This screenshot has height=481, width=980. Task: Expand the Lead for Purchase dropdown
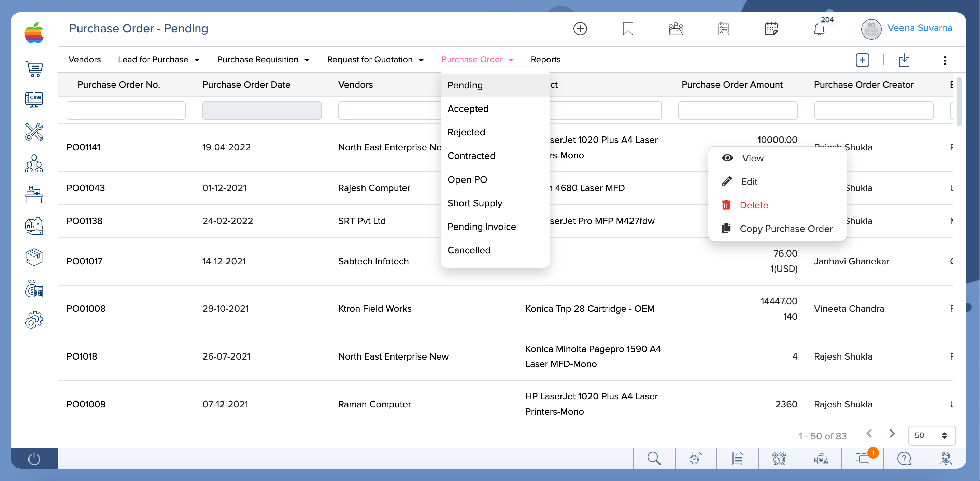[x=159, y=60]
